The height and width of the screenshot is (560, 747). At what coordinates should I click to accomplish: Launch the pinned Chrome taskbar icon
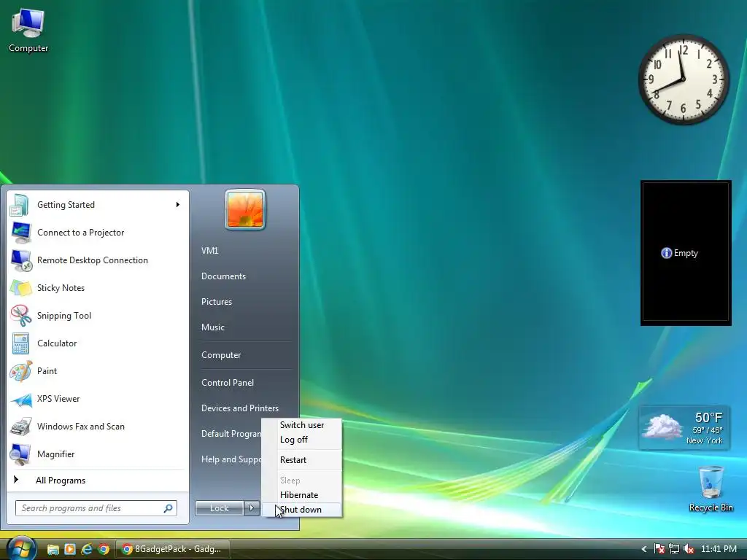[104, 549]
